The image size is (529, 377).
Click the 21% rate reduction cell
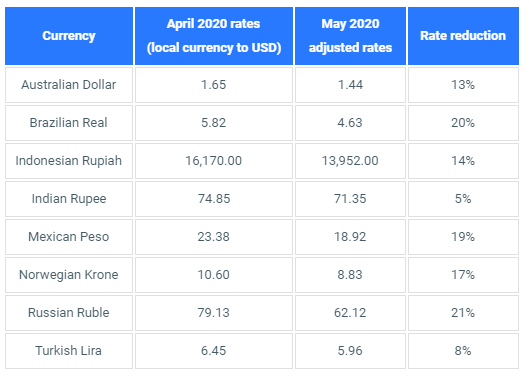pyautogui.click(x=463, y=313)
